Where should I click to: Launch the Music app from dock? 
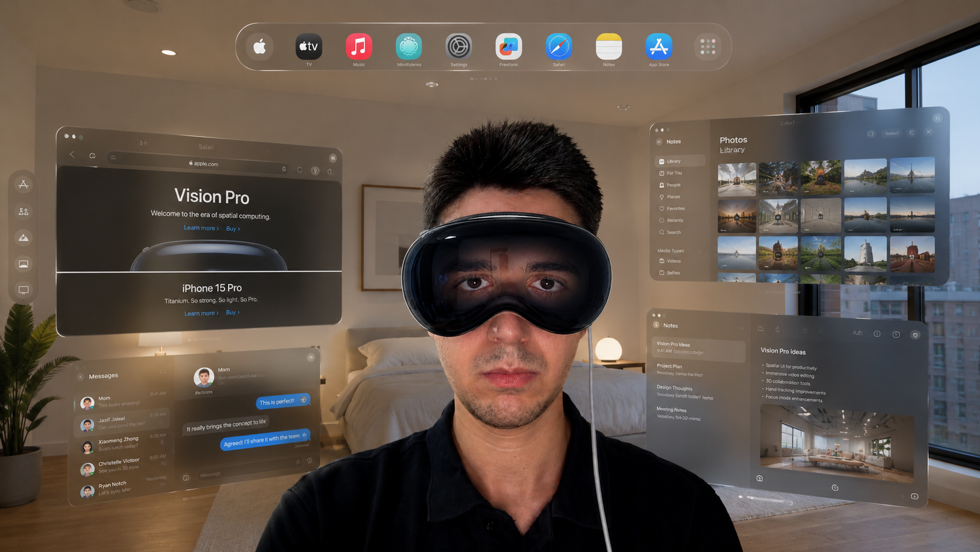(359, 46)
